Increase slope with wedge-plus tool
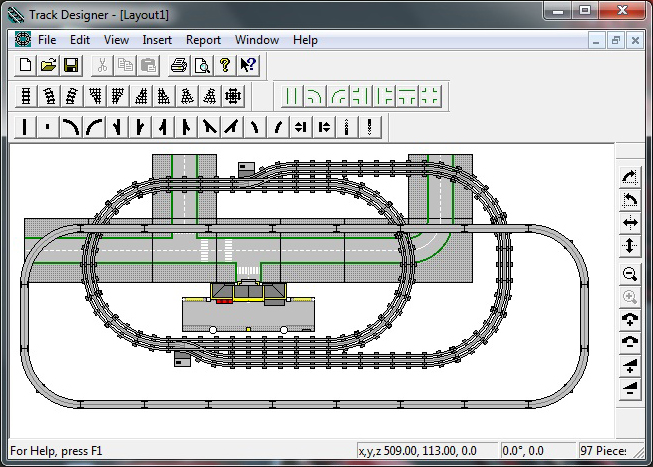This screenshot has width=653, height=467. point(630,365)
